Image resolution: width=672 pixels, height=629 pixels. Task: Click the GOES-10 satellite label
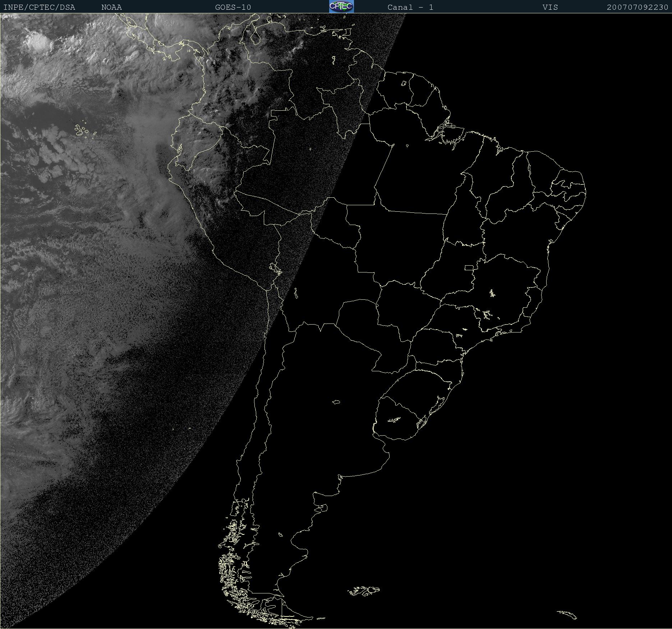[x=233, y=7]
